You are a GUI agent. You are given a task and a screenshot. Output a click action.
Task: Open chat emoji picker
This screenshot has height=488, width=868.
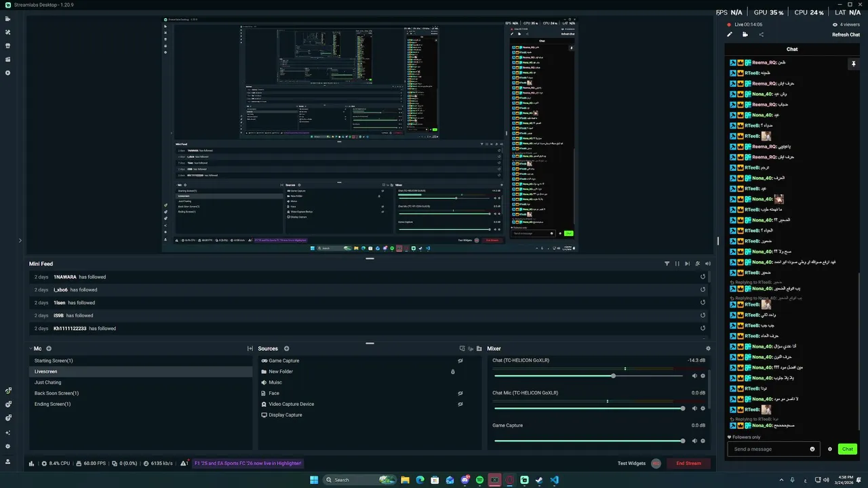click(x=812, y=449)
